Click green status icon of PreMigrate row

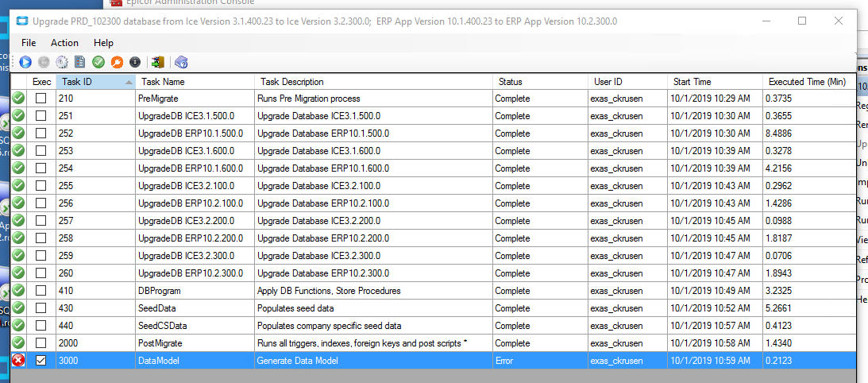tap(19, 98)
